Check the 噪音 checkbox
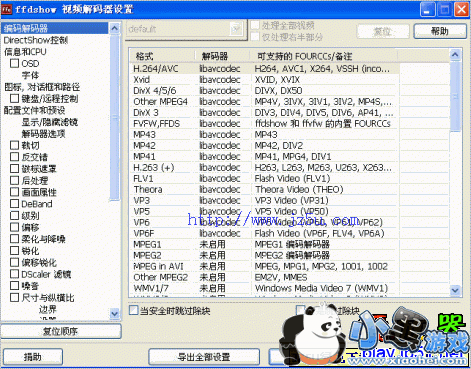Viewport: 471px width, 369px height. point(14,286)
